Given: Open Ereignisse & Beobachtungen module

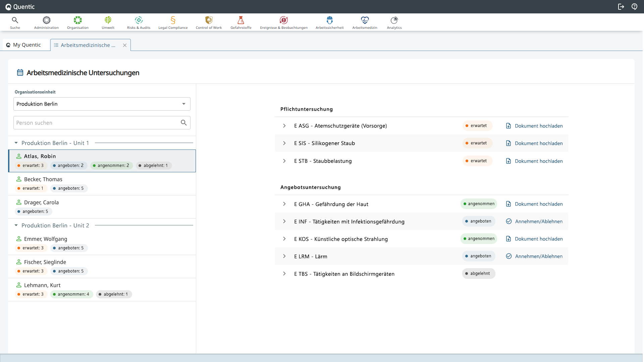Looking at the screenshot, I should coord(284,23).
